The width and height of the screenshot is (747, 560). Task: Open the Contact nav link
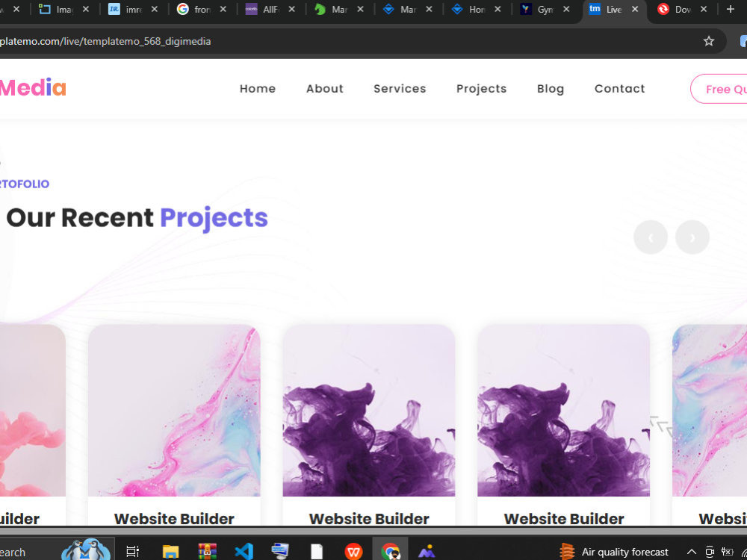tap(620, 89)
